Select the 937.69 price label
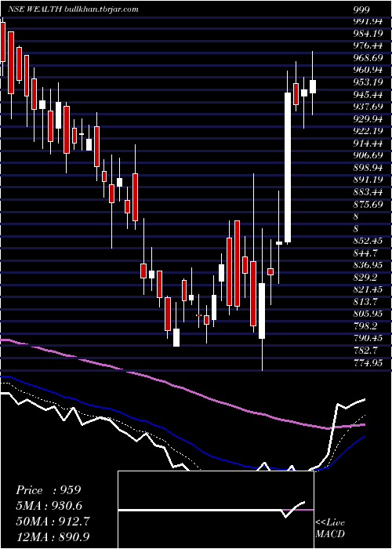 click(368, 106)
